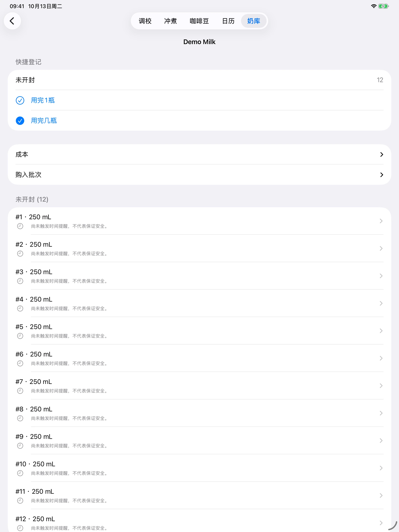Click the 未开封 count 12 value
This screenshot has width=399, height=532.
[380, 80]
